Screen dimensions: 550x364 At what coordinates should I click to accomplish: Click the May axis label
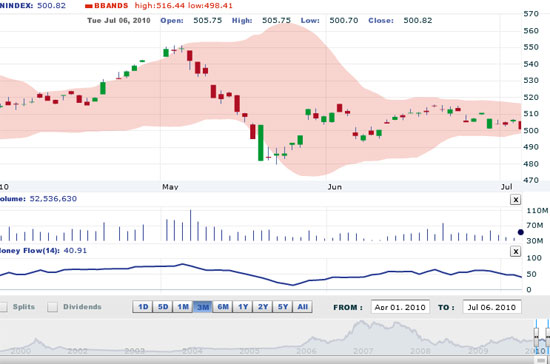click(170, 187)
